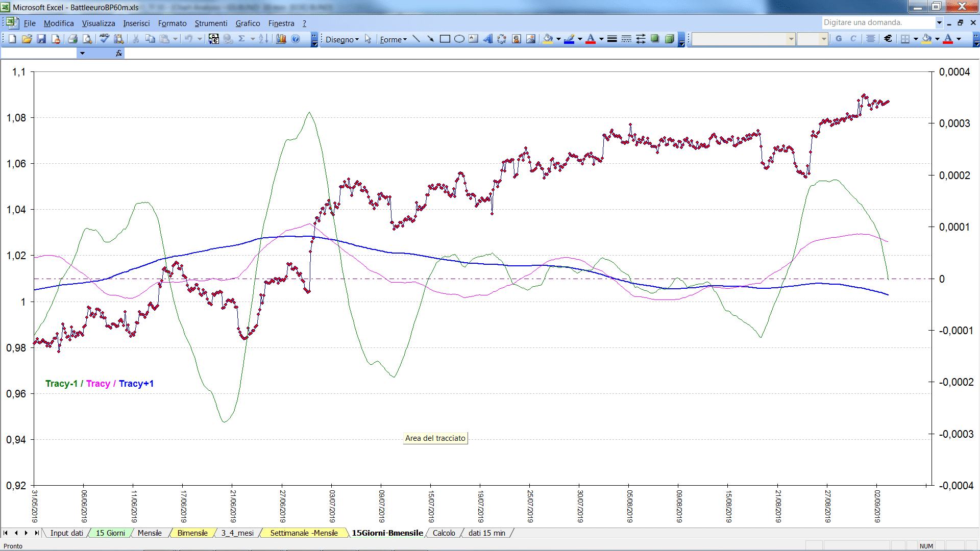Image resolution: width=980 pixels, height=551 pixels.
Task: Insert a diagram or org chart
Action: click(502, 39)
